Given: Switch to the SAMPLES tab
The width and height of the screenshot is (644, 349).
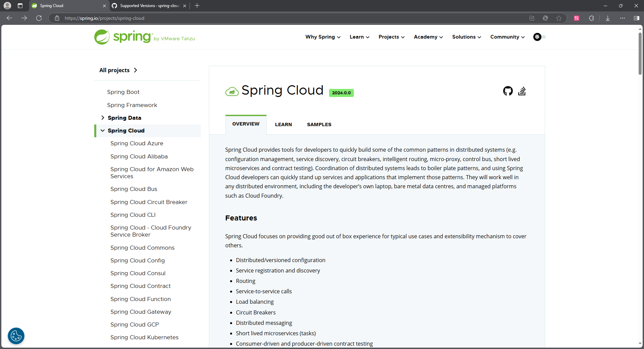Looking at the screenshot, I should (x=319, y=124).
